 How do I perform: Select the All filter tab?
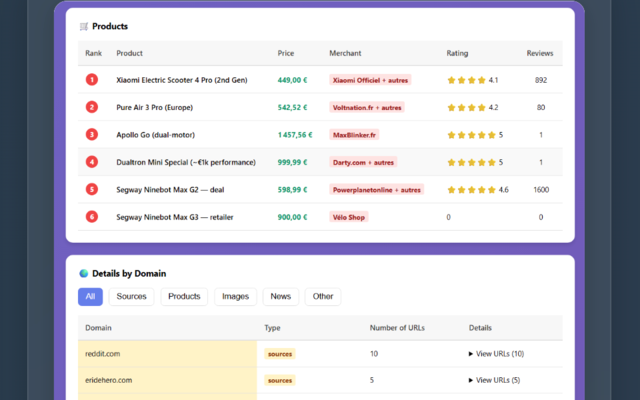click(x=90, y=297)
